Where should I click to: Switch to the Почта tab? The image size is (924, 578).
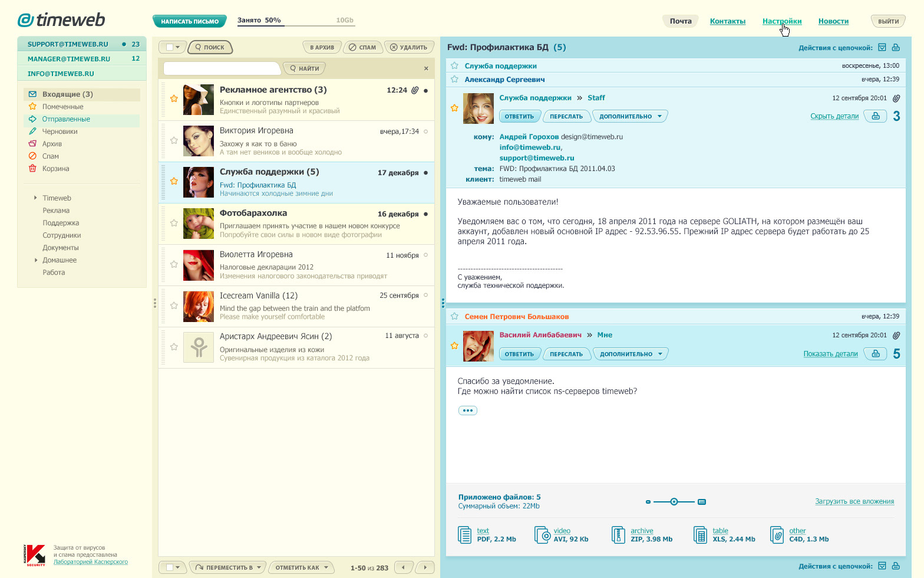(681, 21)
